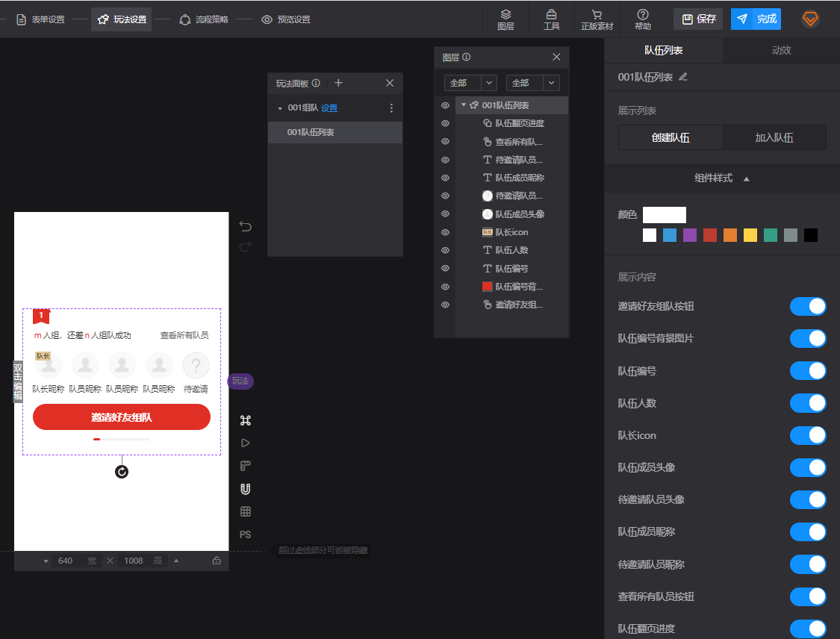Select the 队伍列表 properties tab

point(663,50)
